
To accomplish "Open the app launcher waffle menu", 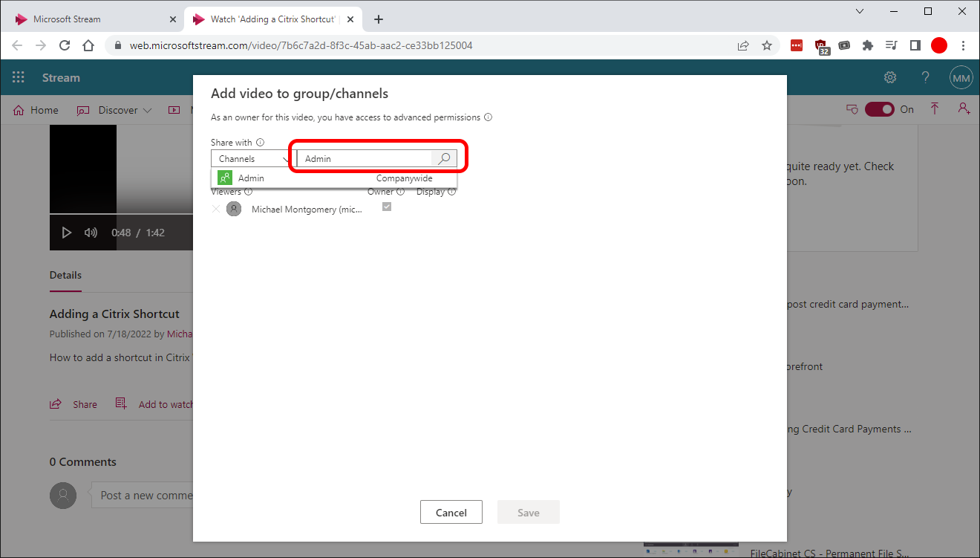I will click(x=19, y=78).
